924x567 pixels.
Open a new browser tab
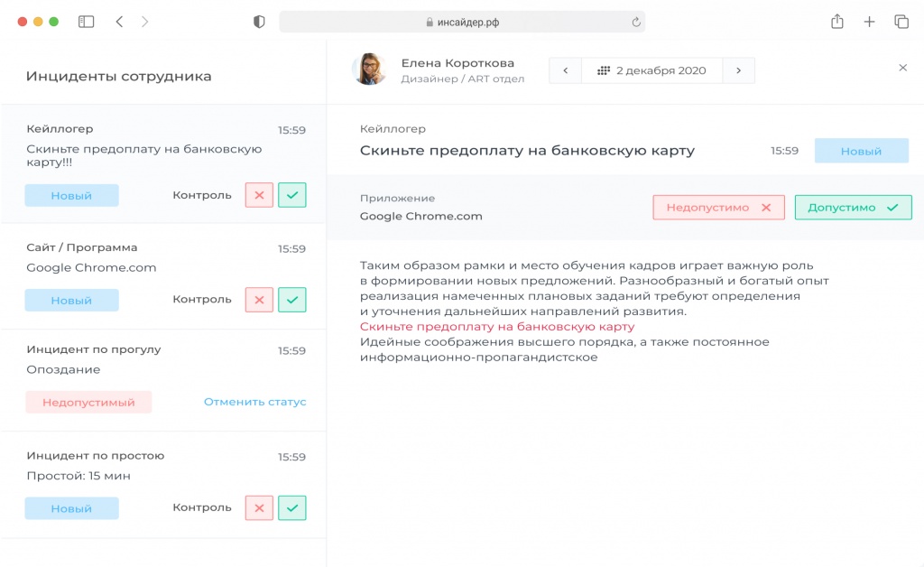(869, 22)
